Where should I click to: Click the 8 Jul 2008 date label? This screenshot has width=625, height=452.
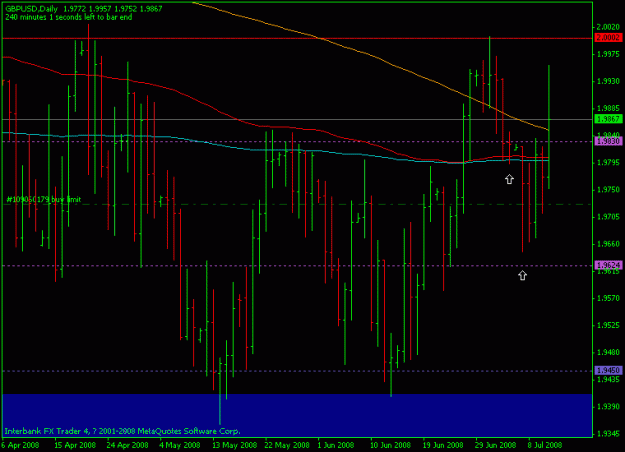pyautogui.click(x=544, y=445)
